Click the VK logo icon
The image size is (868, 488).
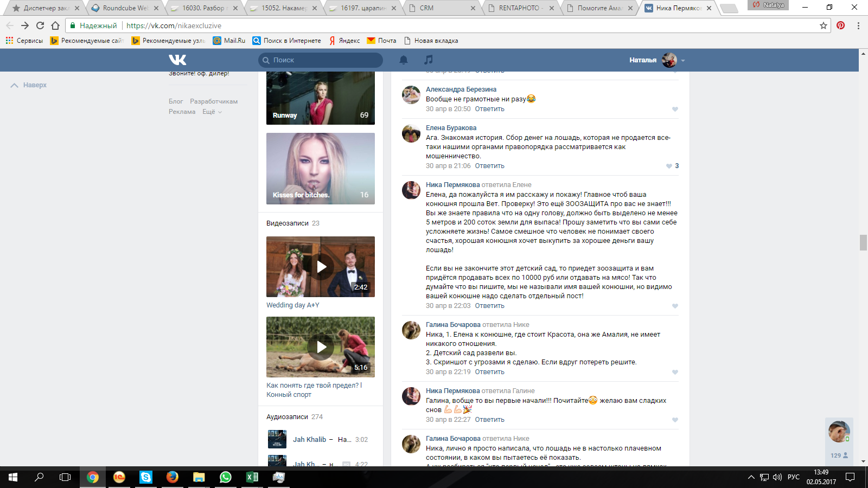coord(177,60)
